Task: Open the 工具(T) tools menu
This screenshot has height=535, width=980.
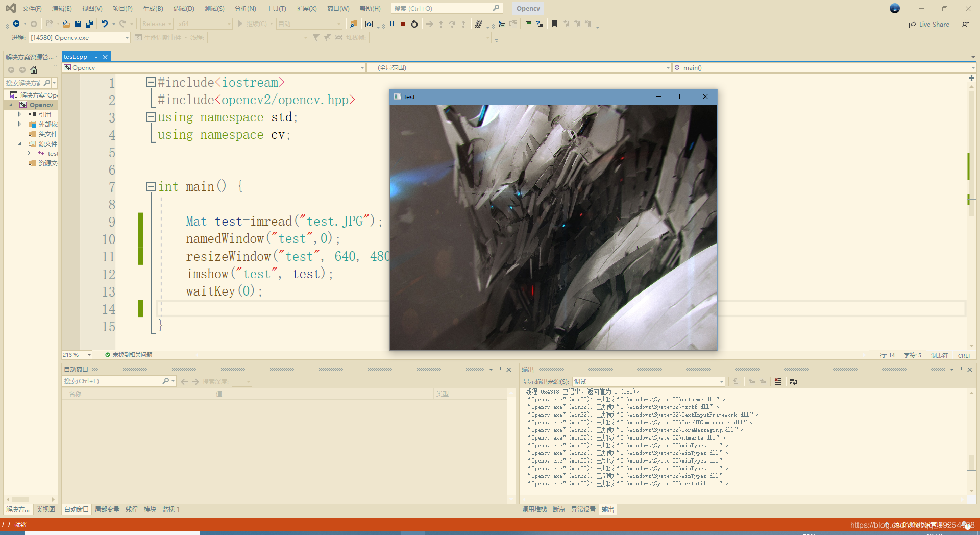Action: pos(276,8)
